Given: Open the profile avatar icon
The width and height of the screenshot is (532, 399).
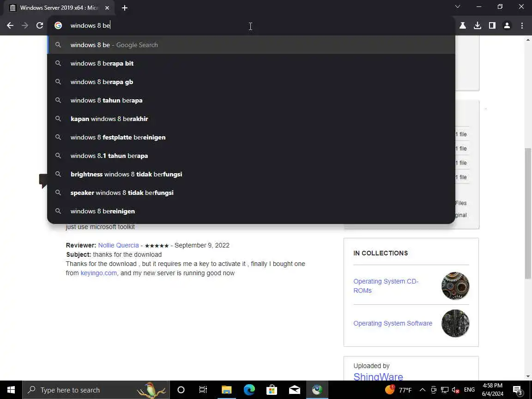Looking at the screenshot, I should [507, 25].
